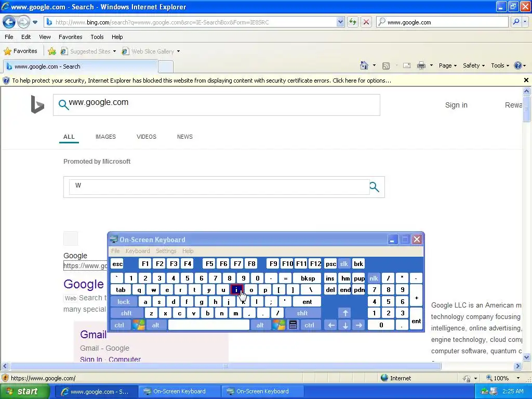Click the large Google result heading link
Image resolution: width=532 pixels, height=399 pixels.
84,284
